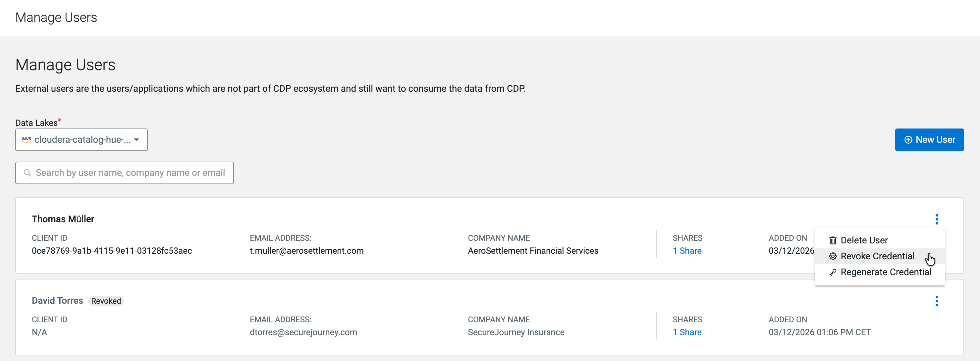Viewport: 980px width, 361px height.
Task: Click the plus icon on New User button
Action: click(908, 140)
